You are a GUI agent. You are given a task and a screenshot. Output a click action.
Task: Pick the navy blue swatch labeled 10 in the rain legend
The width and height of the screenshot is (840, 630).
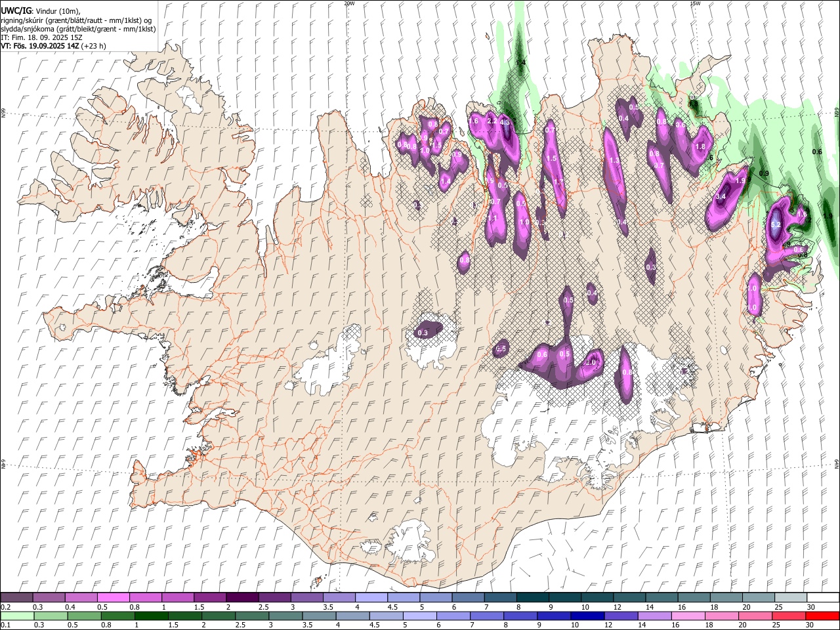pos(587,616)
